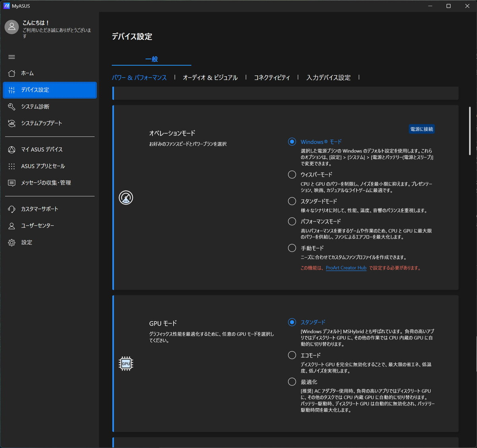Open システムアップデート from the sidebar

50,123
